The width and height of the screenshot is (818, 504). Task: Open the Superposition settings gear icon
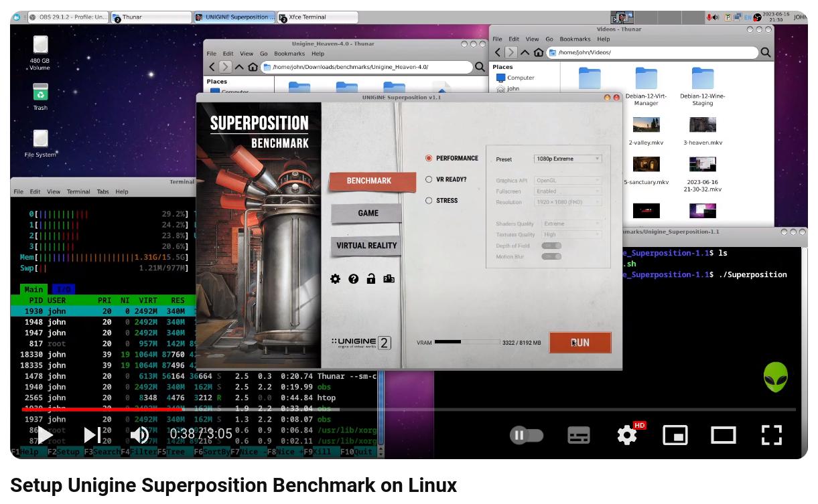[336, 278]
